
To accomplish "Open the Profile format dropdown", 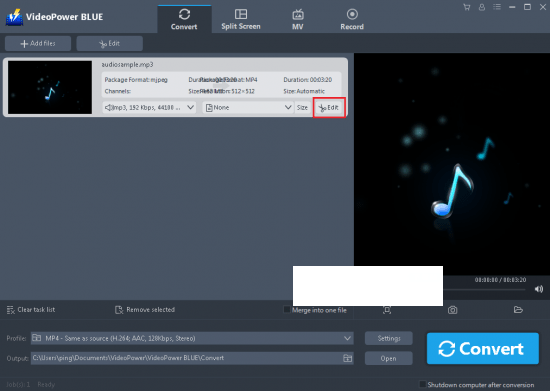I will click(x=192, y=338).
